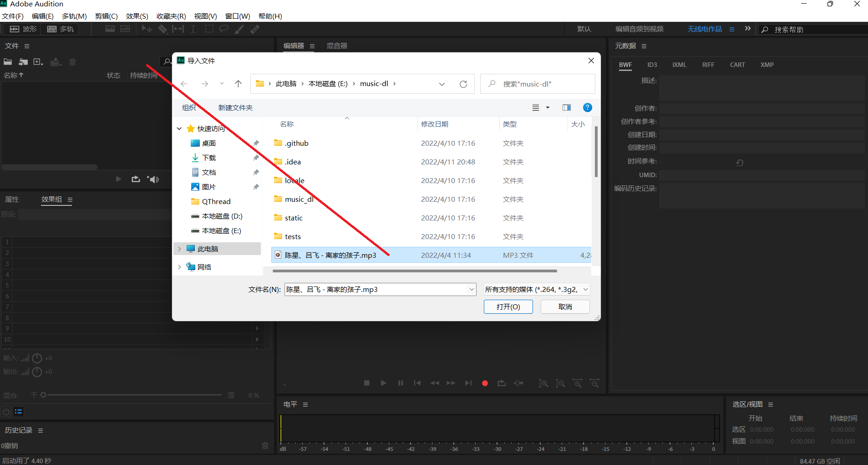The width and height of the screenshot is (868, 465).
Task: Switch to the Properties (属性) tab
Action: 12,199
